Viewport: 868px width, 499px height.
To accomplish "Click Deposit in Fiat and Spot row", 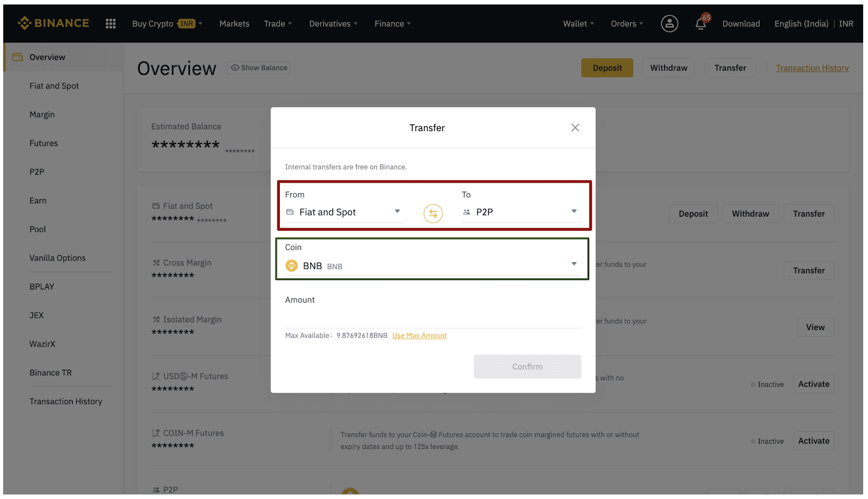I will tap(693, 214).
